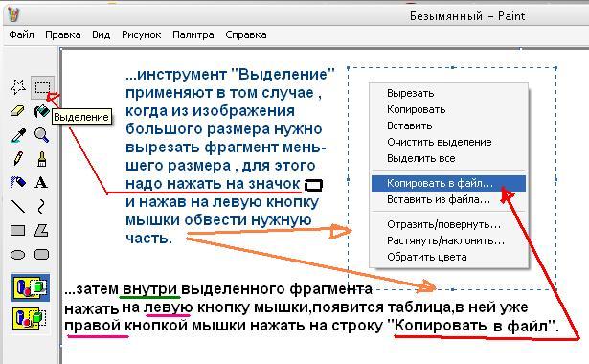
Task: Open the Правка menu
Action: [63, 34]
